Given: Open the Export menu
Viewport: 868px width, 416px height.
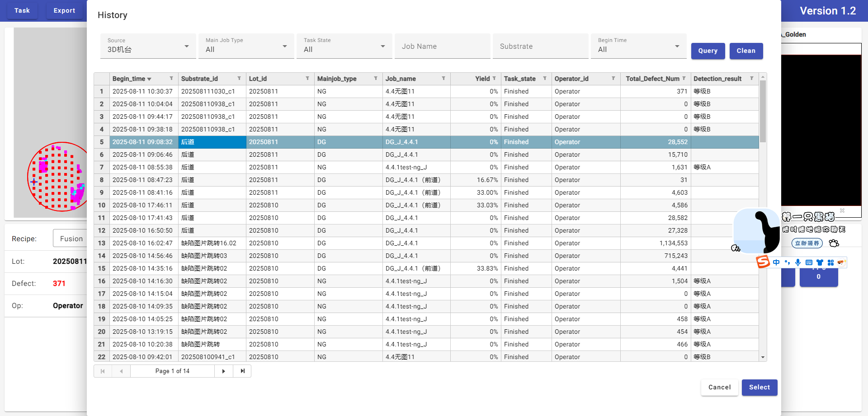Looking at the screenshot, I should 64,10.
